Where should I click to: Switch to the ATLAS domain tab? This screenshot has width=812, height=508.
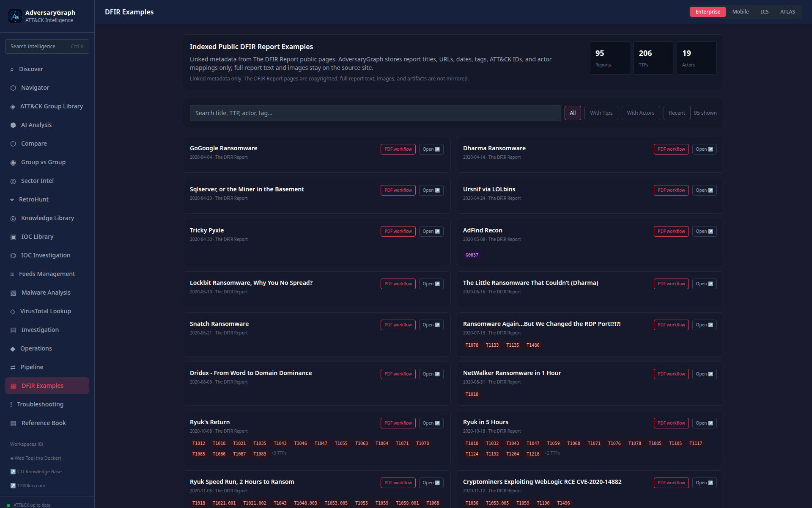pos(787,12)
